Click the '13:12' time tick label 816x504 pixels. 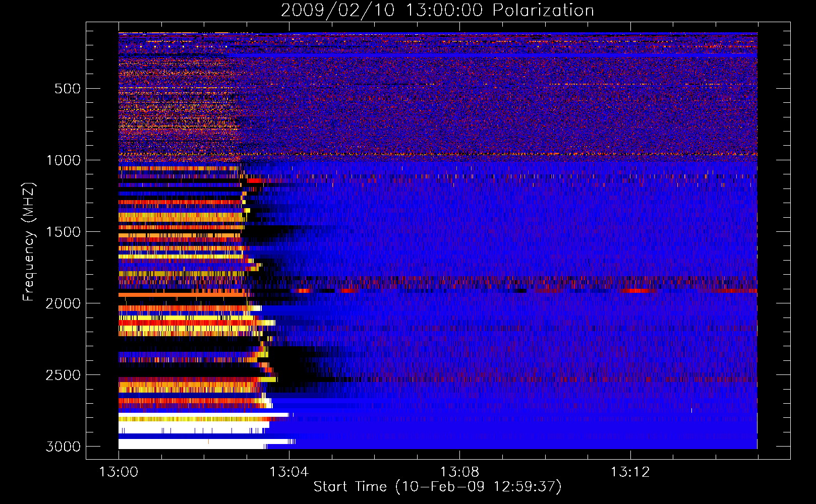630,472
